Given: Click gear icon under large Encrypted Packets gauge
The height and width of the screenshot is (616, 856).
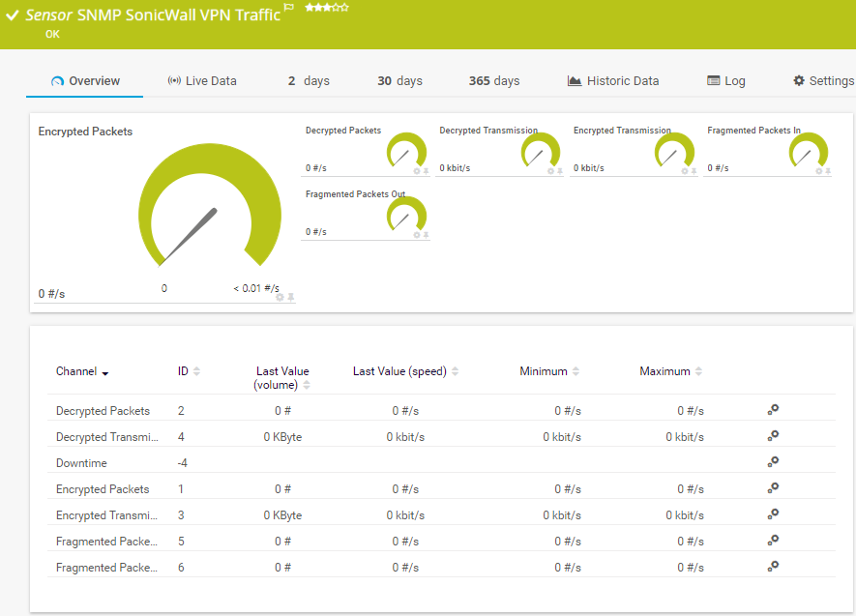Looking at the screenshot, I should (x=280, y=297).
